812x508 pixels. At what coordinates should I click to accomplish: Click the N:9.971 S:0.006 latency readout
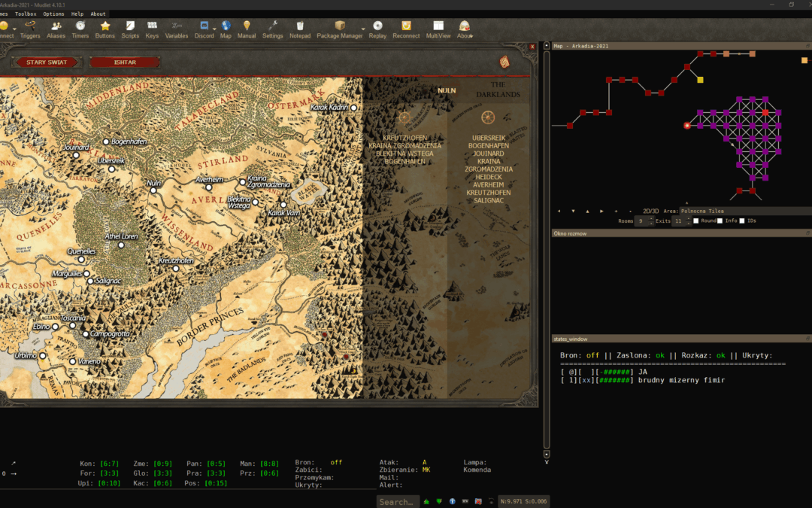(523, 501)
